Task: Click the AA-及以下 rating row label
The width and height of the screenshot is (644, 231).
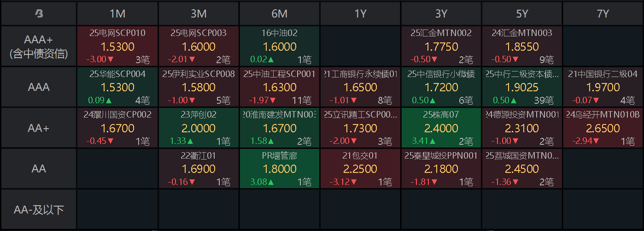Action: point(39,210)
